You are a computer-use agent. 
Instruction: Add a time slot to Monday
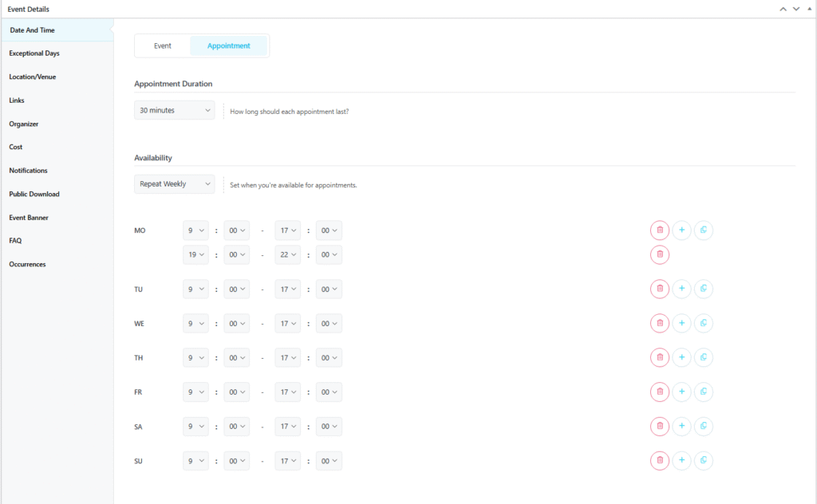(x=681, y=230)
